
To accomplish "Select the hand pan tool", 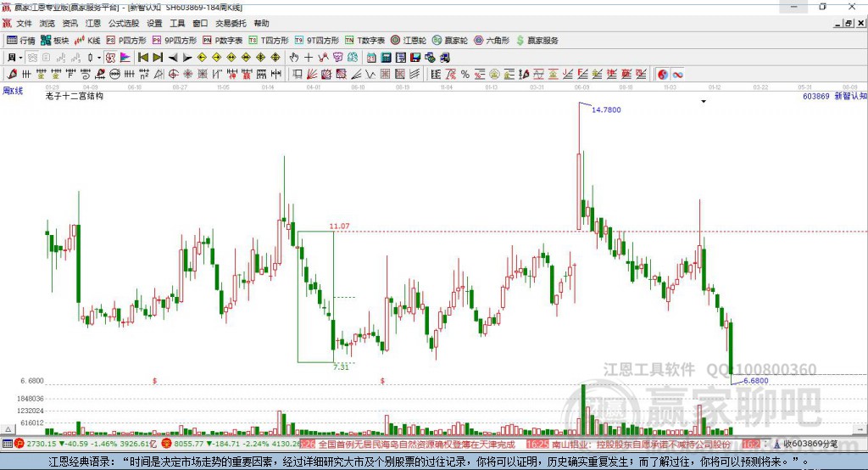I will point(293,58).
